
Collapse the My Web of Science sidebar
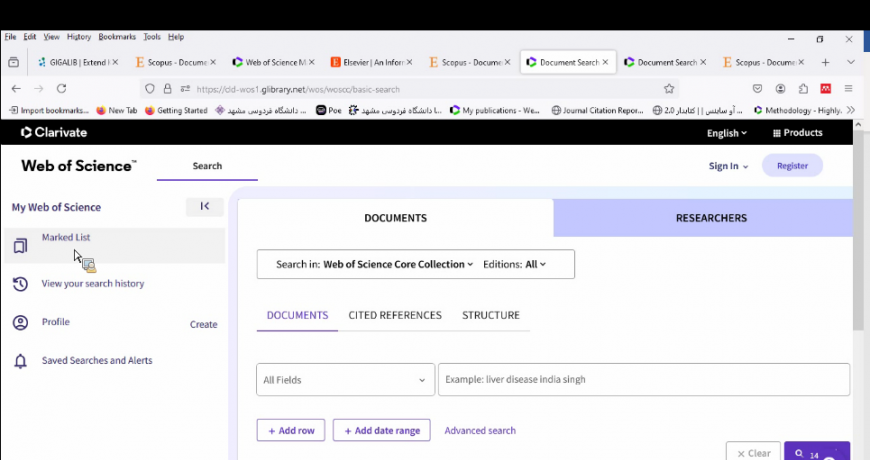pos(205,206)
